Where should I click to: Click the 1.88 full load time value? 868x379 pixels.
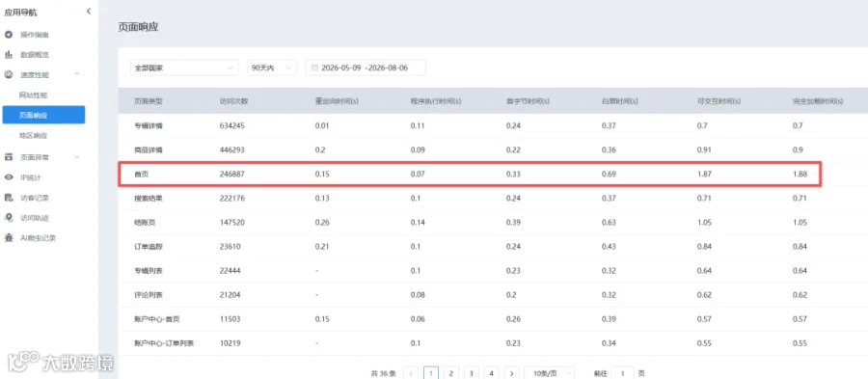click(800, 174)
